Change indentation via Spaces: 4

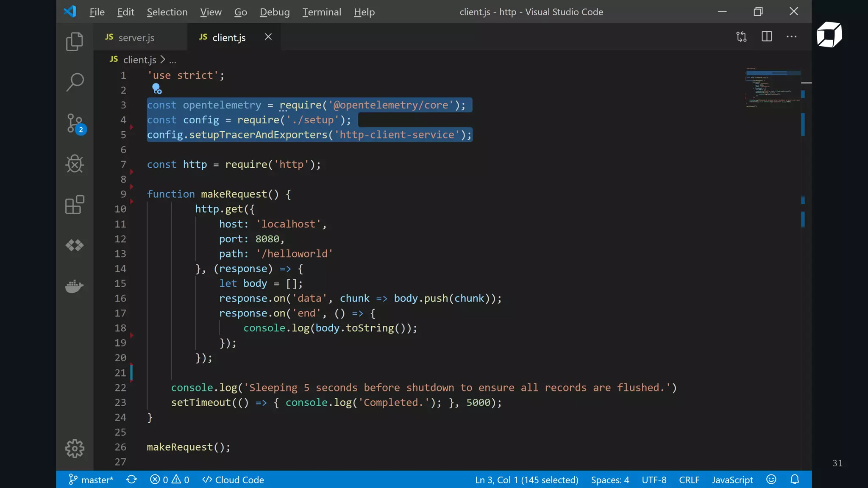(610, 480)
